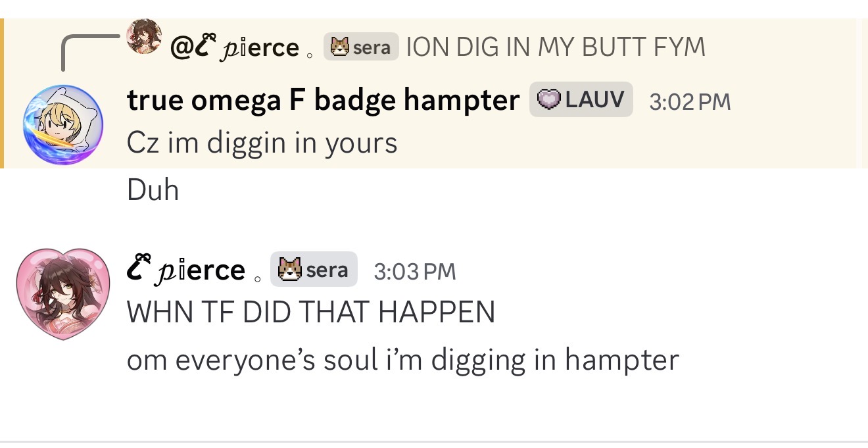Select the message ending "digging in hampter"
This screenshot has width=868, height=448.
click(402, 359)
